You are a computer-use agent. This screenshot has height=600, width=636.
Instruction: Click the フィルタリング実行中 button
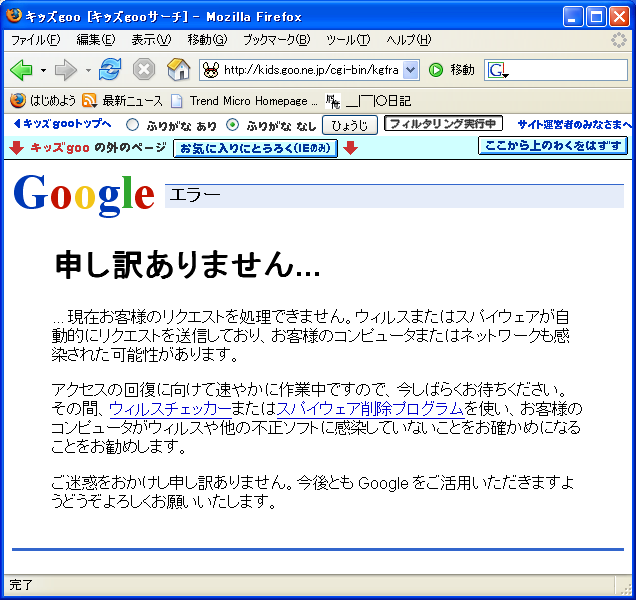[x=443, y=123]
